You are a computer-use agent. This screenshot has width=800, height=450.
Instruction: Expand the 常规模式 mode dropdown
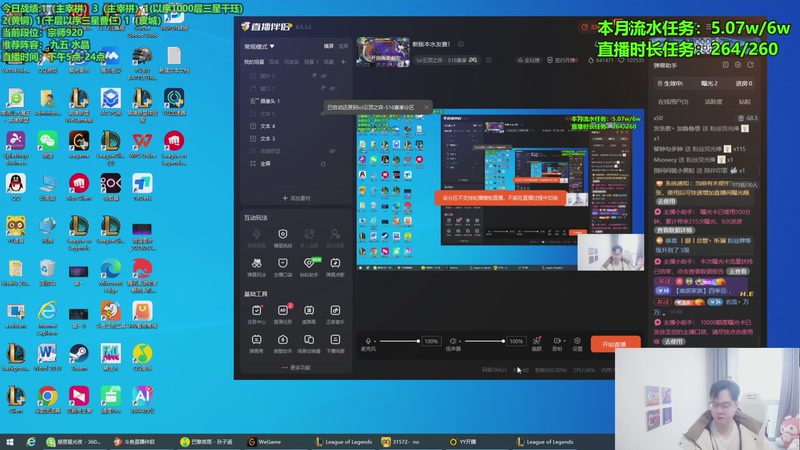pyautogui.click(x=259, y=46)
